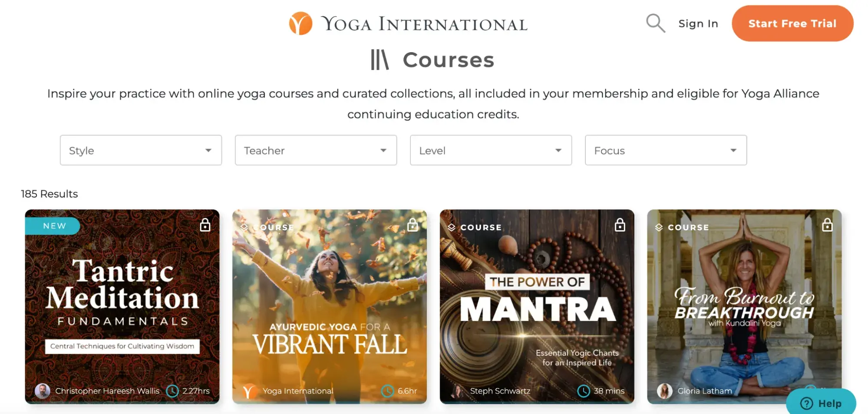Click the lock icon on Burnout to Breakthrough card

point(827,225)
